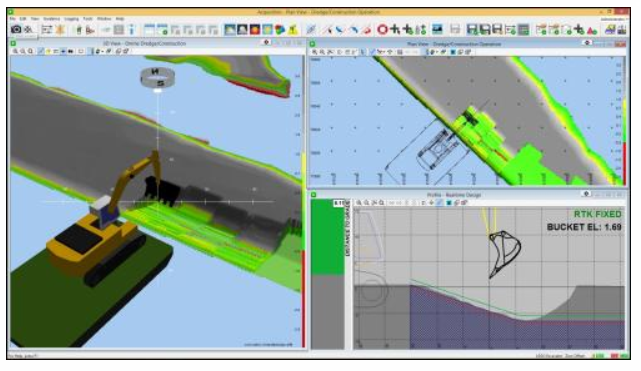This screenshot has height=371, width=641.
Task: Click the blue info icon in toolbar
Action: pos(131,29)
